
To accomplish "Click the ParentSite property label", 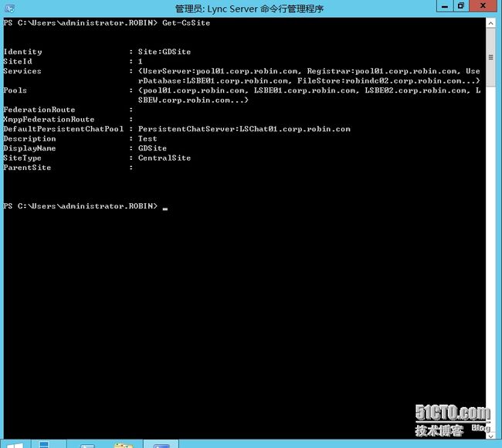I will click(x=27, y=168).
